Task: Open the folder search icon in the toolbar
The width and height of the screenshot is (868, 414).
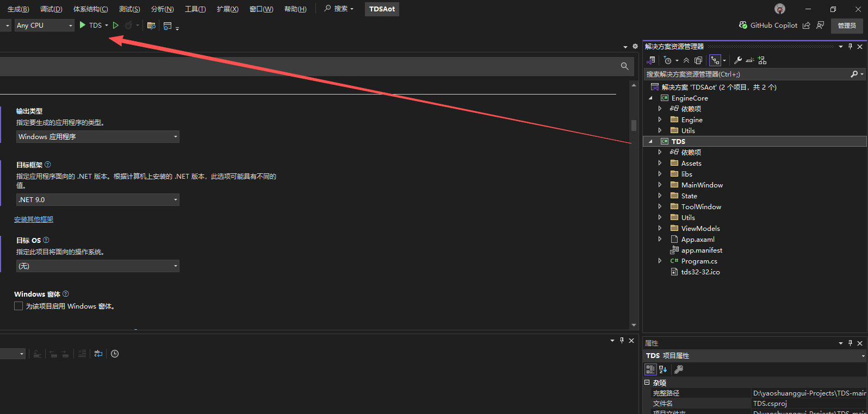Action: [151, 26]
